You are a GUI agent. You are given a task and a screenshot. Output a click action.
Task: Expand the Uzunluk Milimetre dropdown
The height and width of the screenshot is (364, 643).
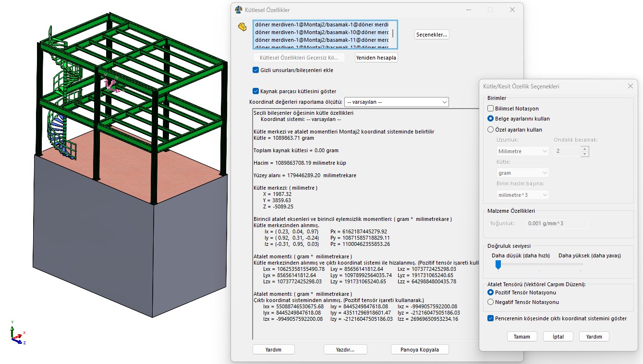pos(523,151)
